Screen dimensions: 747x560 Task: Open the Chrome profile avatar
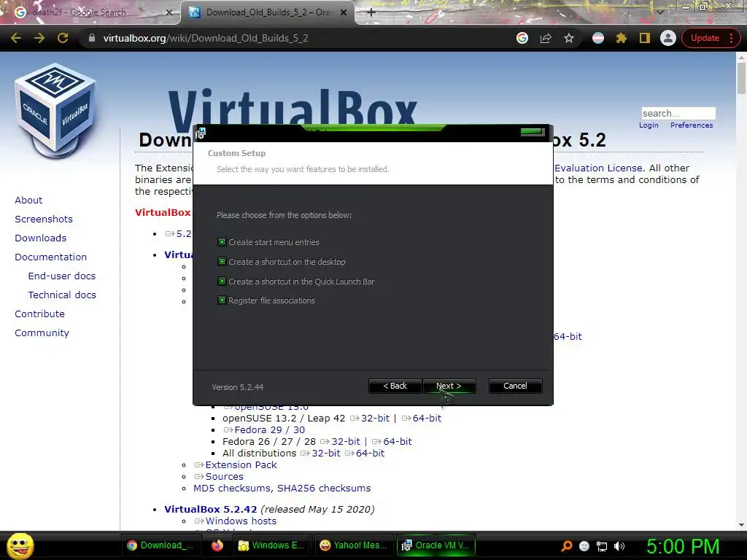pos(668,38)
